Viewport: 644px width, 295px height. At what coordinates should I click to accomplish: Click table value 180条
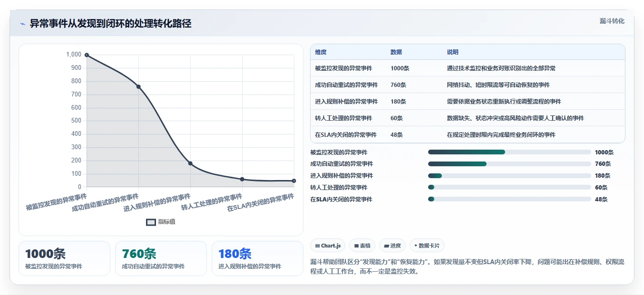[398, 102]
